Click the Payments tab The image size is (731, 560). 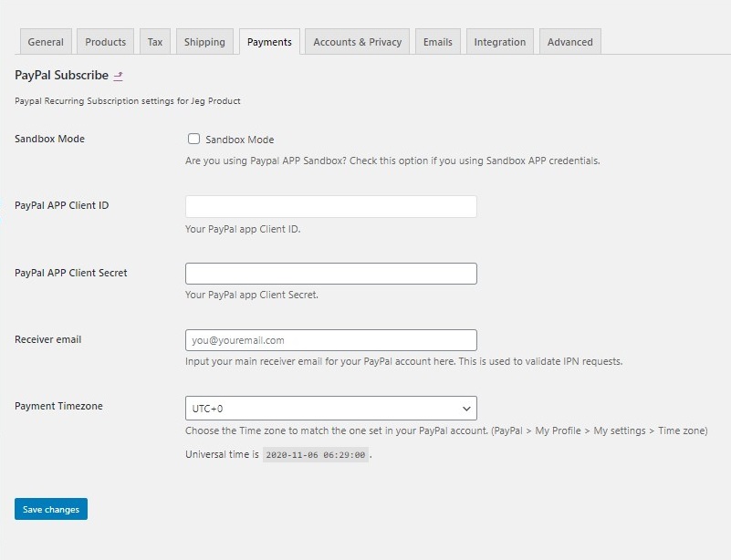(269, 42)
